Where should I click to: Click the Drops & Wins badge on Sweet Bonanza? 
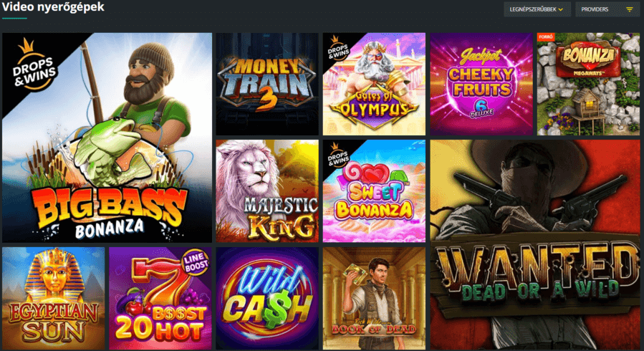(337, 155)
